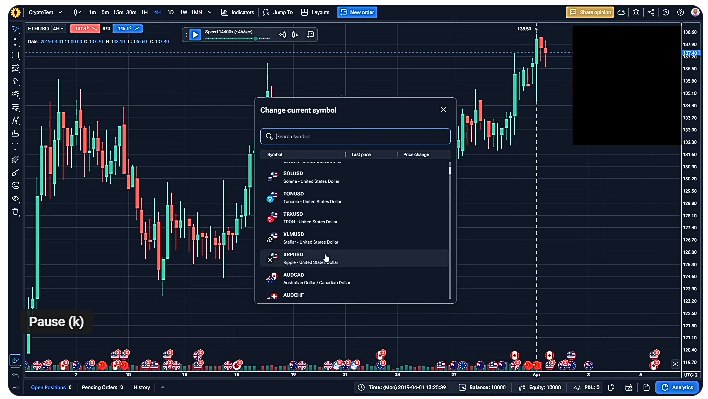Viewport: 708px width, 399px height.
Task: Click the cloud save icon in the top bar
Action: coord(622,12)
